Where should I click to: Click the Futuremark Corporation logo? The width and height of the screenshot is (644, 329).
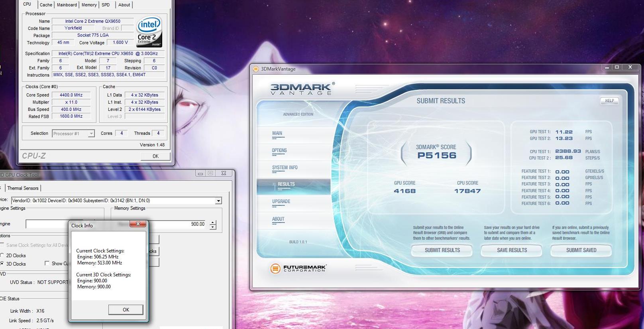click(298, 268)
